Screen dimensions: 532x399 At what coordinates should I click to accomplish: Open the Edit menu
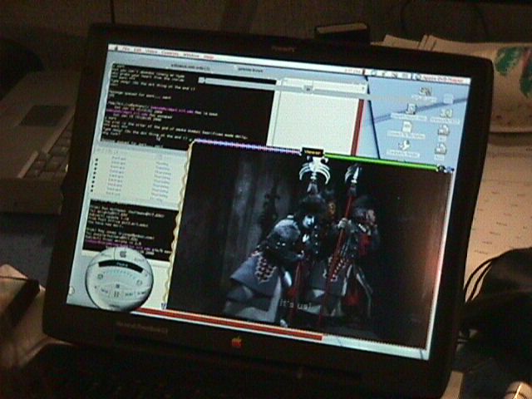point(138,51)
